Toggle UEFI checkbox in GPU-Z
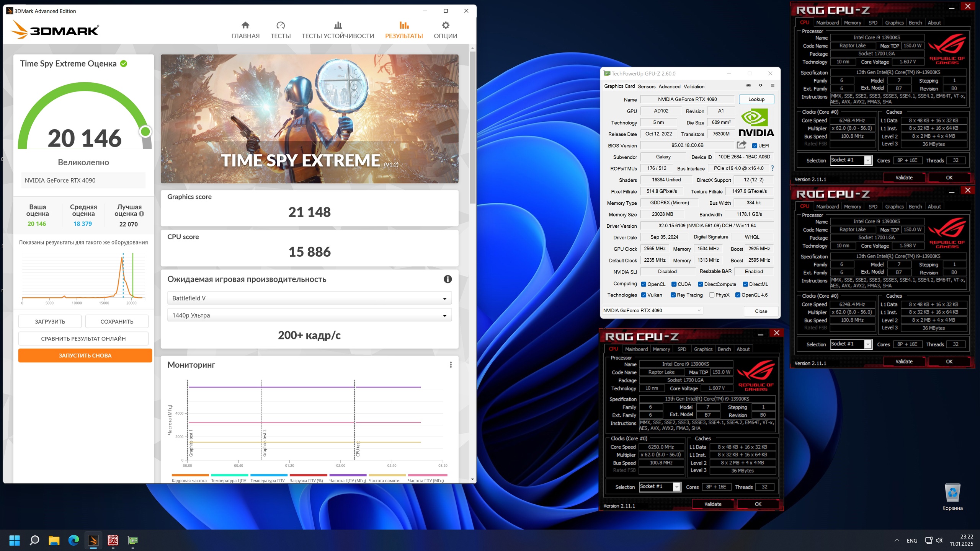980x551 pixels. [x=755, y=146]
